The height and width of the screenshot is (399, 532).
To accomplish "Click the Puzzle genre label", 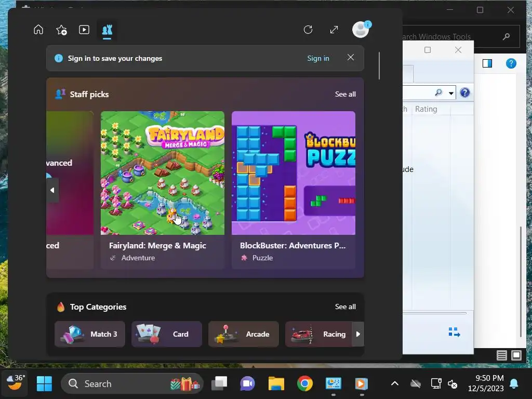I will coord(262,258).
